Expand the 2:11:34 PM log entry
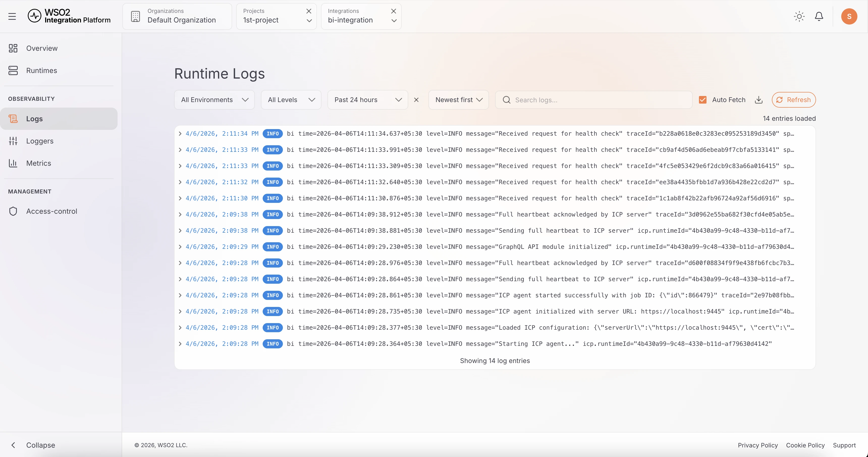The image size is (868, 457). click(x=180, y=134)
